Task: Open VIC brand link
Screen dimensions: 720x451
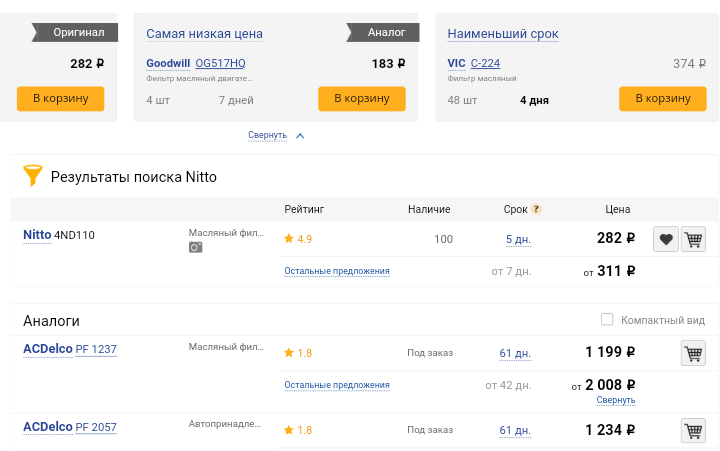Action: 456,63
